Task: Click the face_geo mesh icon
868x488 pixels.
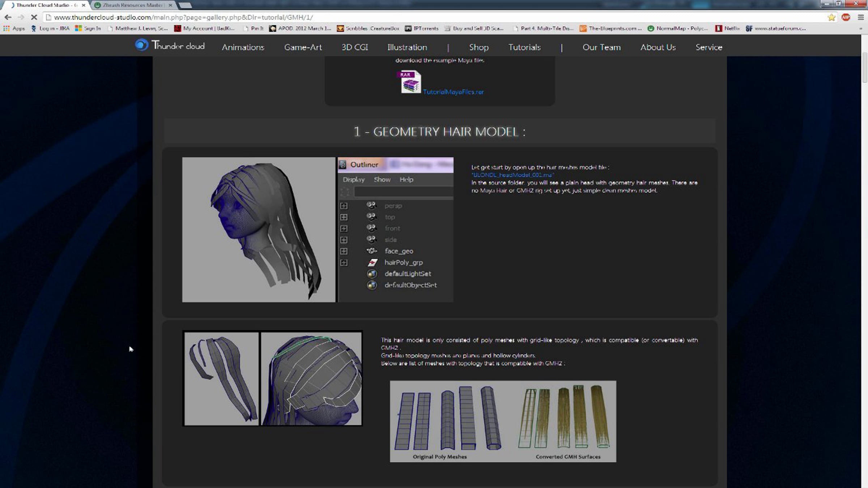Action: pyautogui.click(x=371, y=251)
